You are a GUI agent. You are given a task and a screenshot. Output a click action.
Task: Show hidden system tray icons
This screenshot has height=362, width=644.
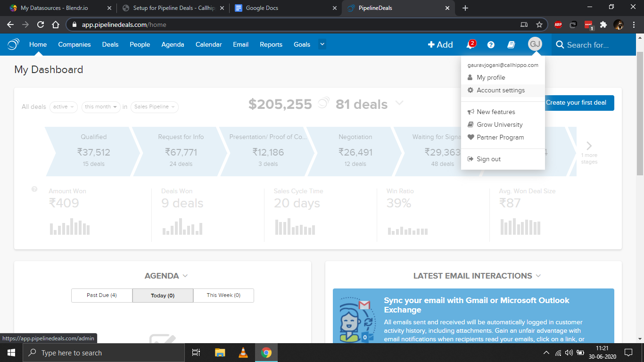[x=546, y=353]
